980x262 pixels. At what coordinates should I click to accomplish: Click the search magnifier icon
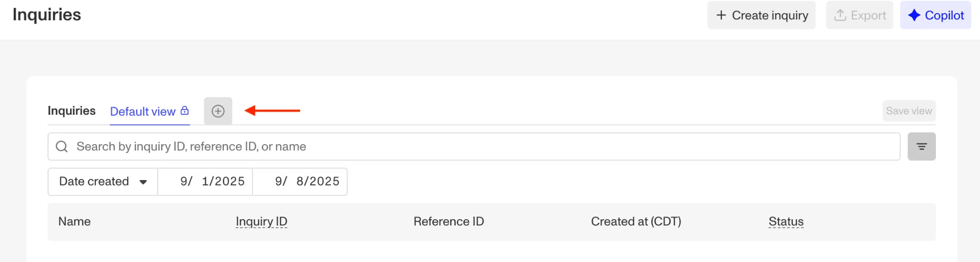coord(62,147)
